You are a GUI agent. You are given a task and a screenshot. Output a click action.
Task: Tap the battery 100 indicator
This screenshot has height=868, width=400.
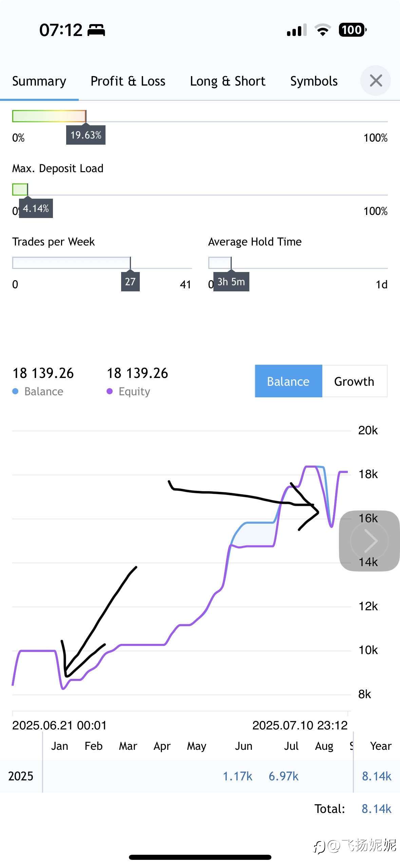click(x=353, y=30)
